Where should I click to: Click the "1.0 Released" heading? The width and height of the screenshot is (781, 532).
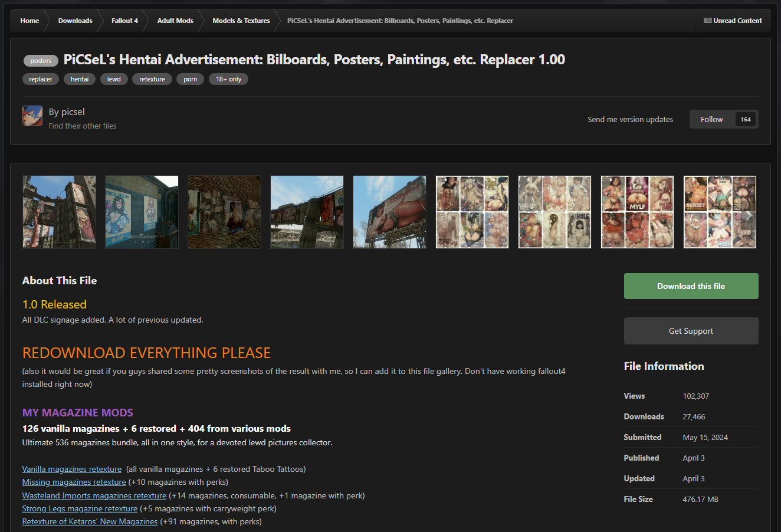54,304
